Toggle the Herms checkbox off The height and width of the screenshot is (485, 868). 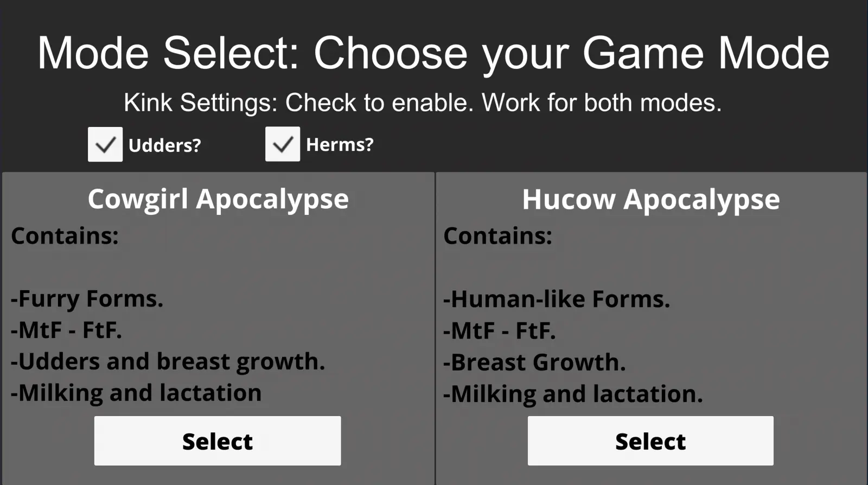[x=283, y=144]
